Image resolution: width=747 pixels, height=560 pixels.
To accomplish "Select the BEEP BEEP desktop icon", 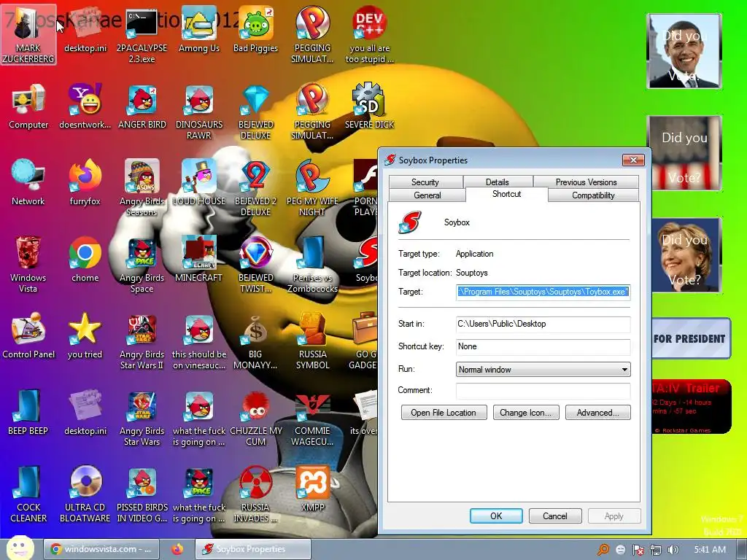I will pyautogui.click(x=28, y=413).
